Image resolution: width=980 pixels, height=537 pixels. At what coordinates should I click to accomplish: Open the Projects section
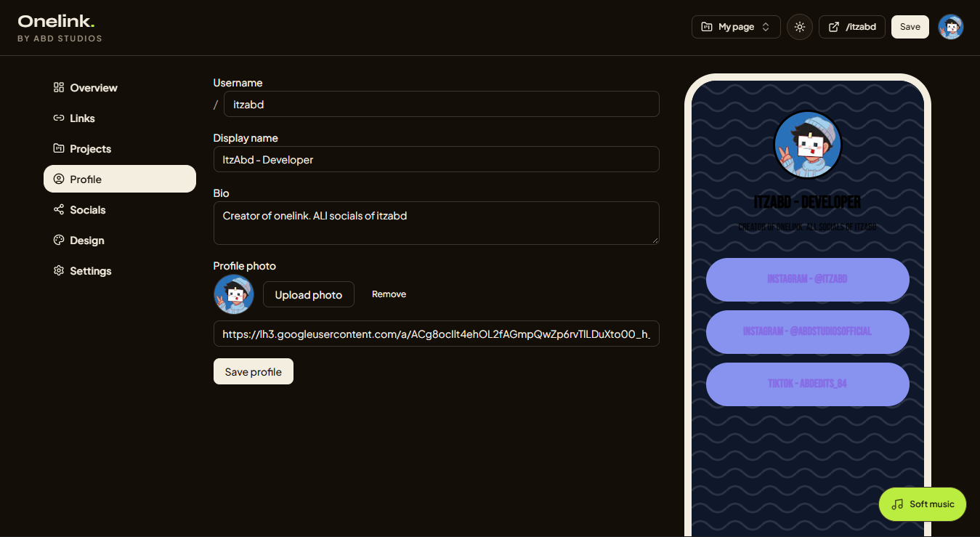[x=120, y=149]
